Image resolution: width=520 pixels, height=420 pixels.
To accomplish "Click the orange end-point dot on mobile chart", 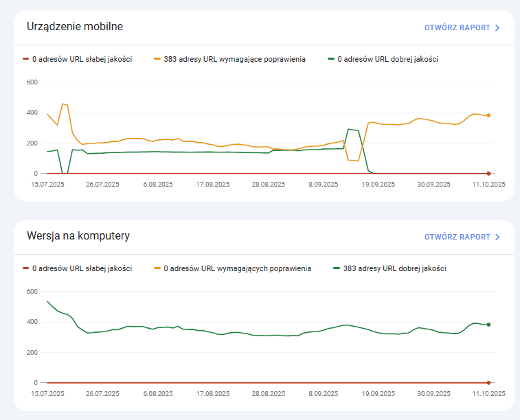I will pos(488,115).
